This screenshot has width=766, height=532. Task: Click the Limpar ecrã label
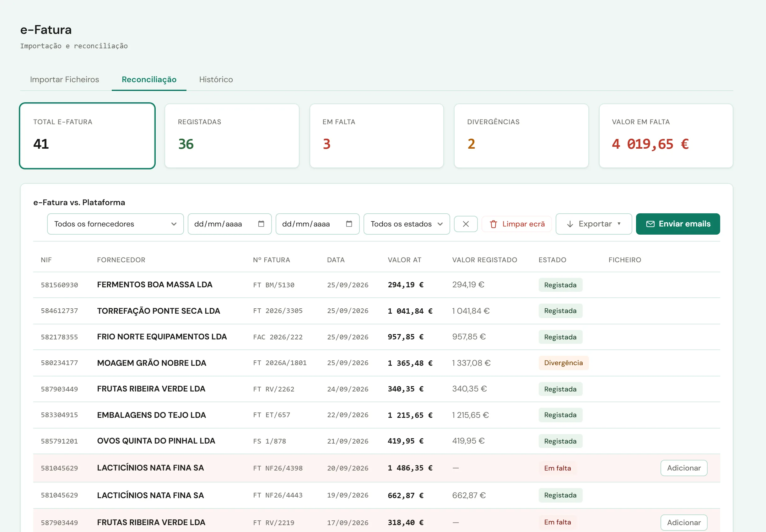(x=523, y=224)
